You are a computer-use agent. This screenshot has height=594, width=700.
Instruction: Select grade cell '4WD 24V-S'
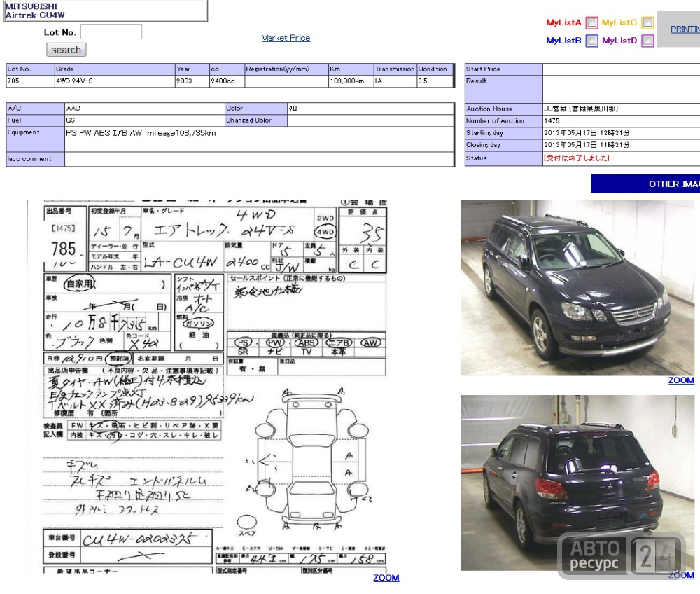coord(115,81)
